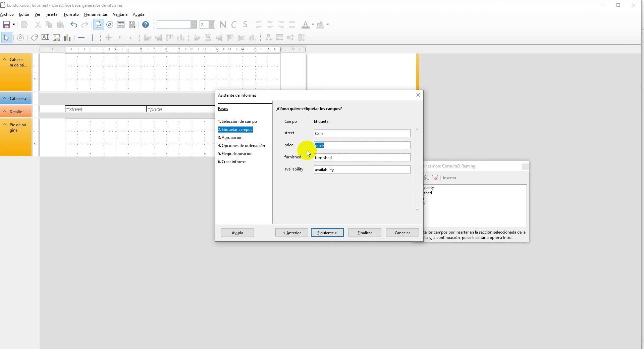Viewport: 644px width, 349px height.
Task: Click the Finalizar button
Action: pyautogui.click(x=365, y=233)
